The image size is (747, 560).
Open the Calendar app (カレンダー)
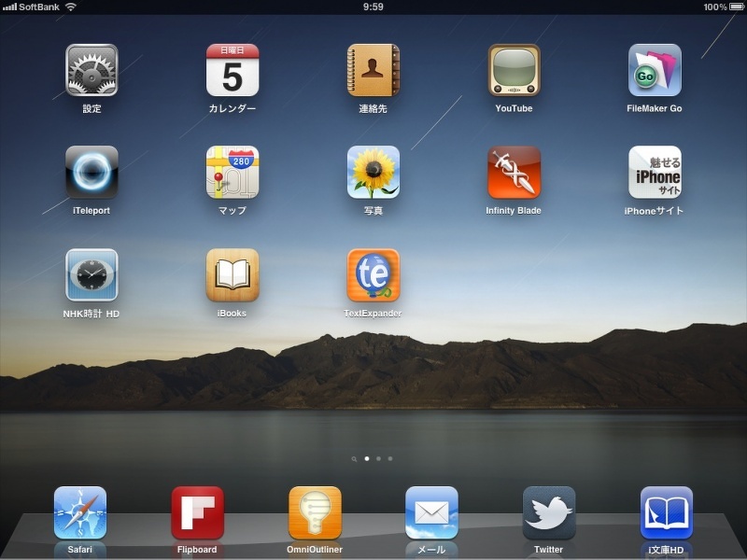click(233, 70)
